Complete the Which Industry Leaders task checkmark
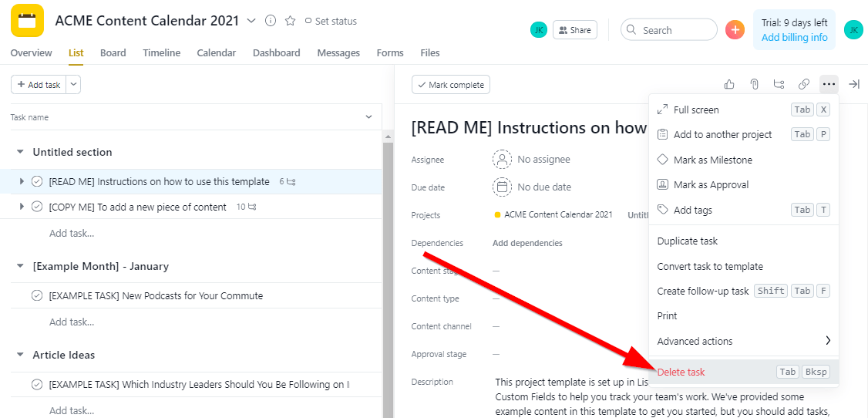The image size is (868, 418). (x=37, y=384)
